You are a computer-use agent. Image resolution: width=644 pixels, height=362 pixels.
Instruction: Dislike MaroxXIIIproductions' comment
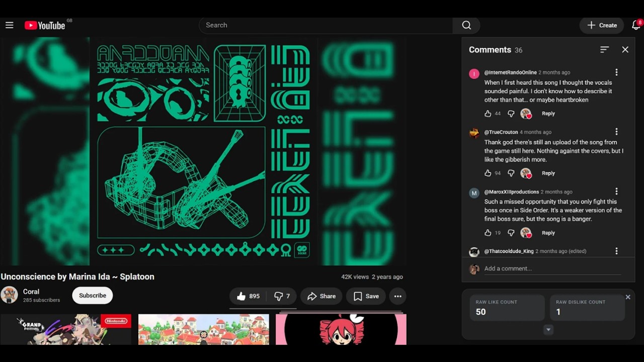coord(511,233)
